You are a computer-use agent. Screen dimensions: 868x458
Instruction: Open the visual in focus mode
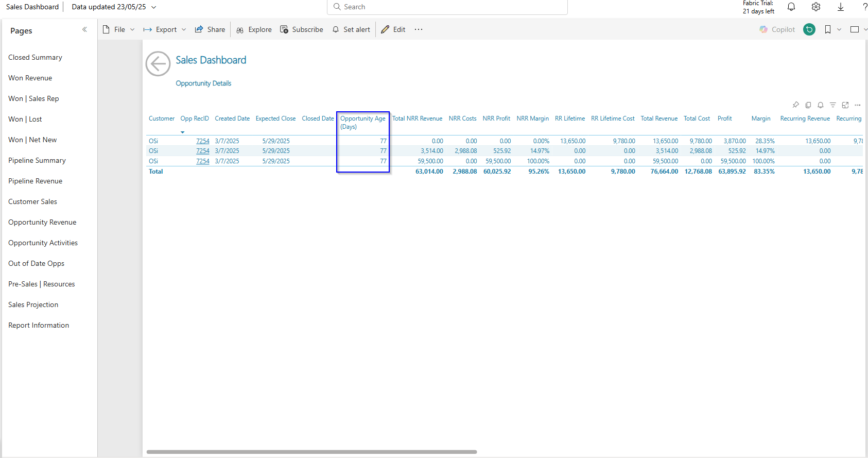(x=845, y=105)
